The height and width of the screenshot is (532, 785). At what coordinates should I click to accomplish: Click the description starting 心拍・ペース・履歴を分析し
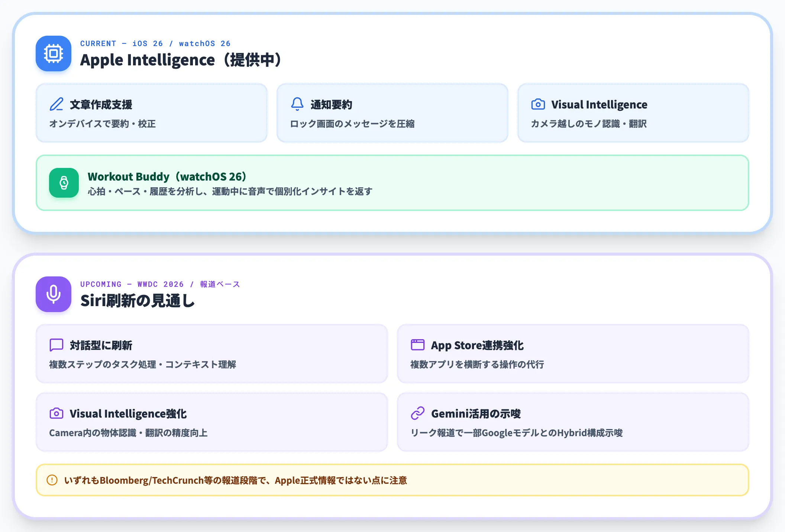pos(230,191)
